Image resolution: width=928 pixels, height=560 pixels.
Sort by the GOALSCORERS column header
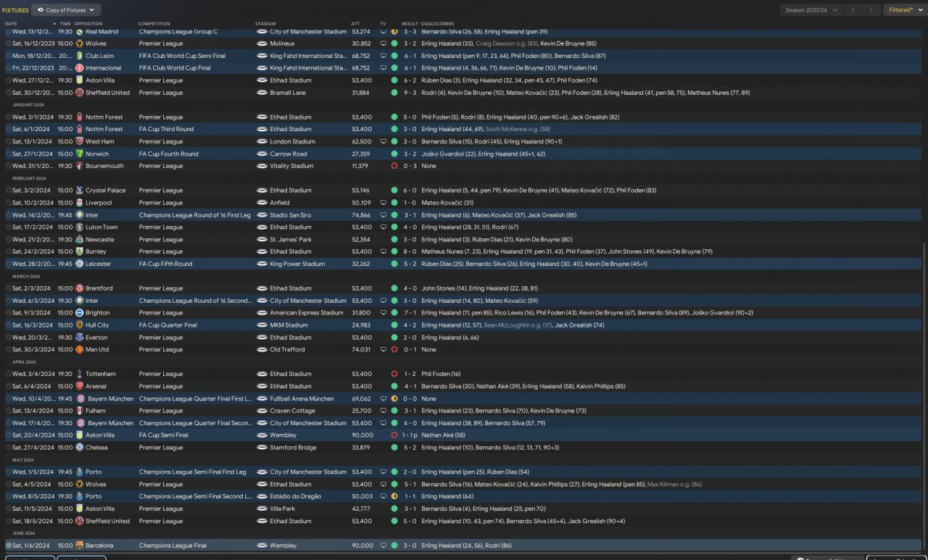[437, 24]
